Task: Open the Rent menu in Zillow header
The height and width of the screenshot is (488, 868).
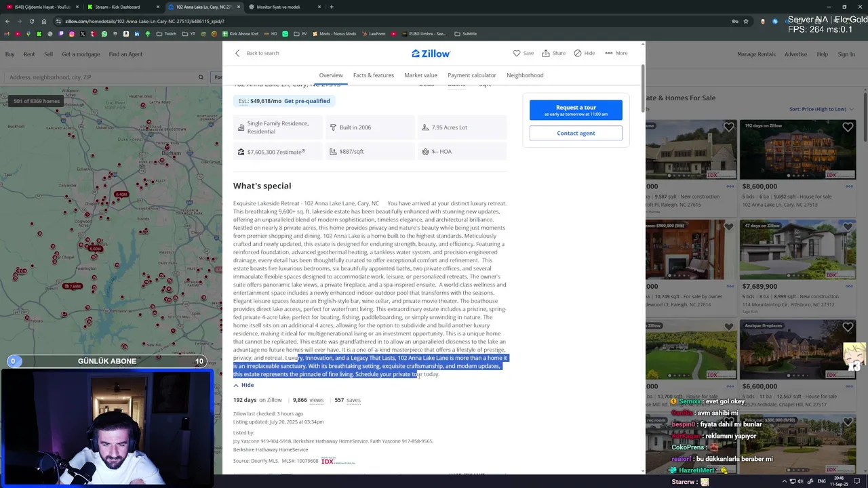Action: point(29,54)
